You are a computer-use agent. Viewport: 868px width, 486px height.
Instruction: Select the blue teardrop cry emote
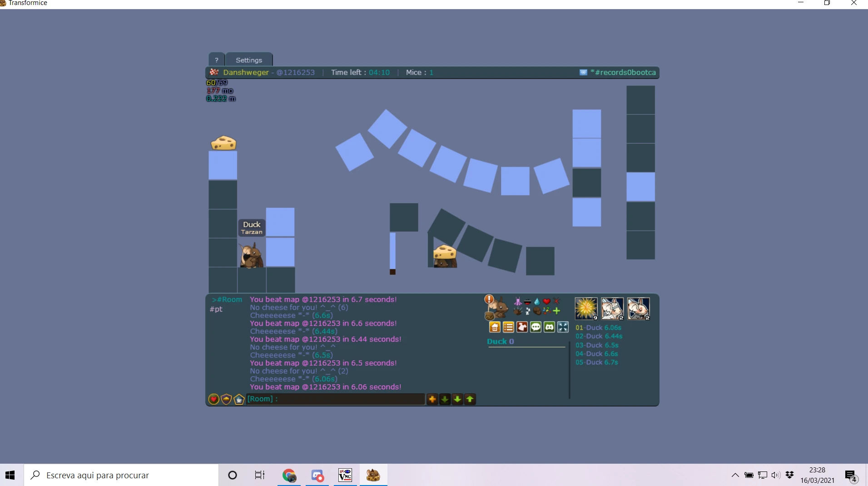tap(537, 302)
